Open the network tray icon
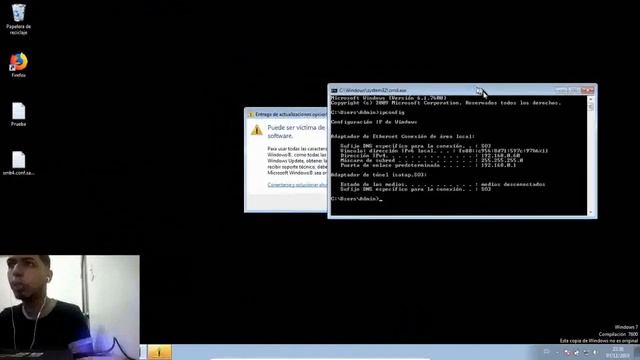The width and height of the screenshot is (640, 360). [586, 352]
